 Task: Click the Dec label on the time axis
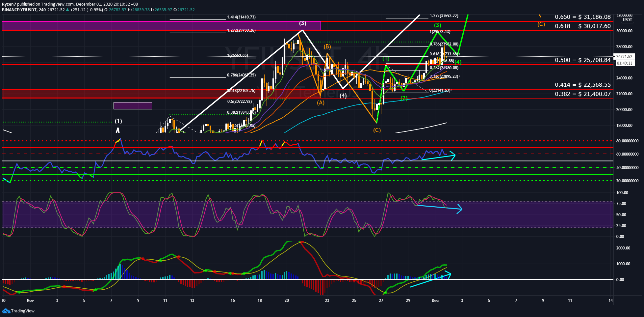435,301
